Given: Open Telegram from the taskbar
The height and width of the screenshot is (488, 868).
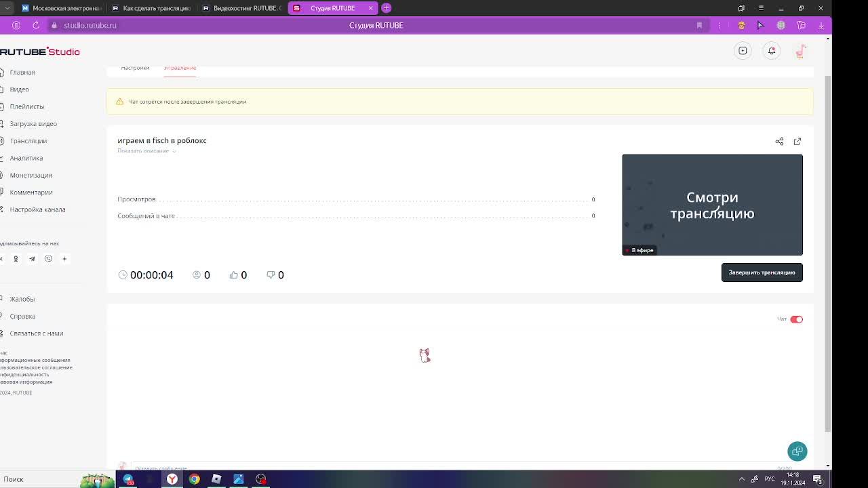Looking at the screenshot, I should [x=128, y=479].
